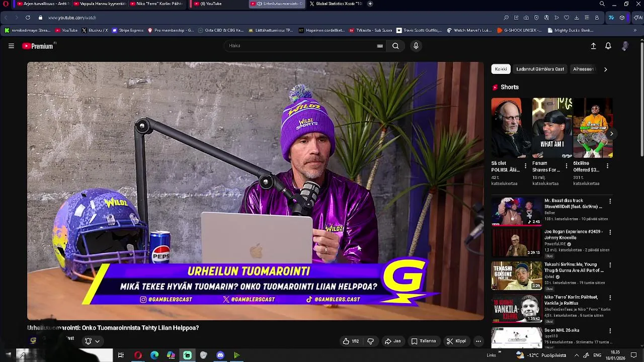
Task: Select the Ladannut Gamblers Cast chip
Action: pos(540,69)
